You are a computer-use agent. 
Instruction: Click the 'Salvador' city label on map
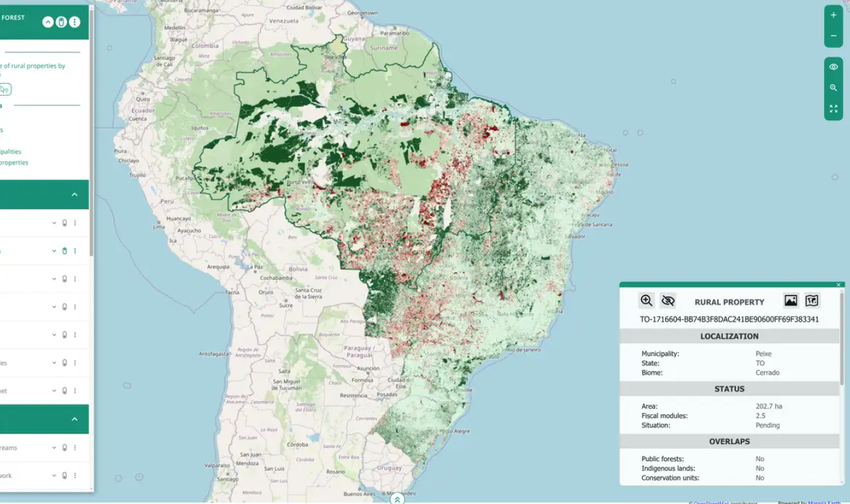(x=576, y=236)
